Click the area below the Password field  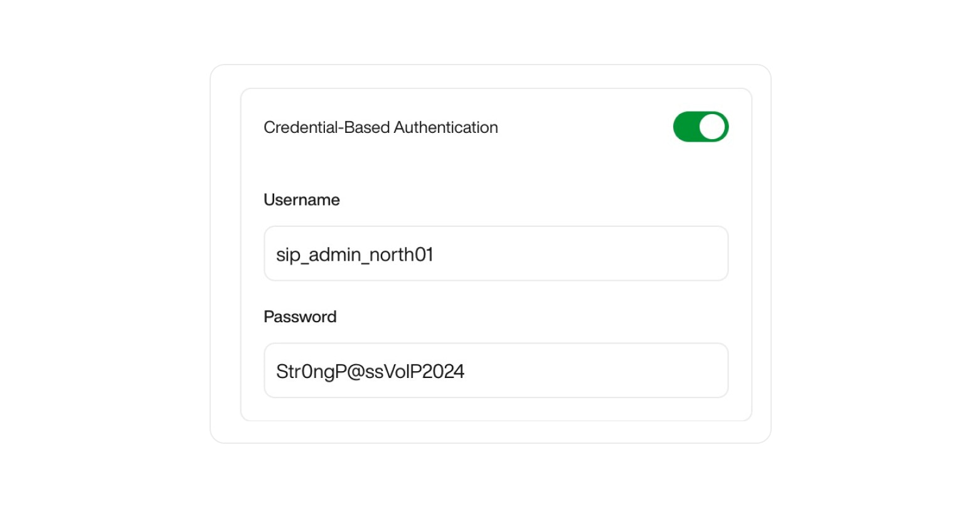[496, 407]
